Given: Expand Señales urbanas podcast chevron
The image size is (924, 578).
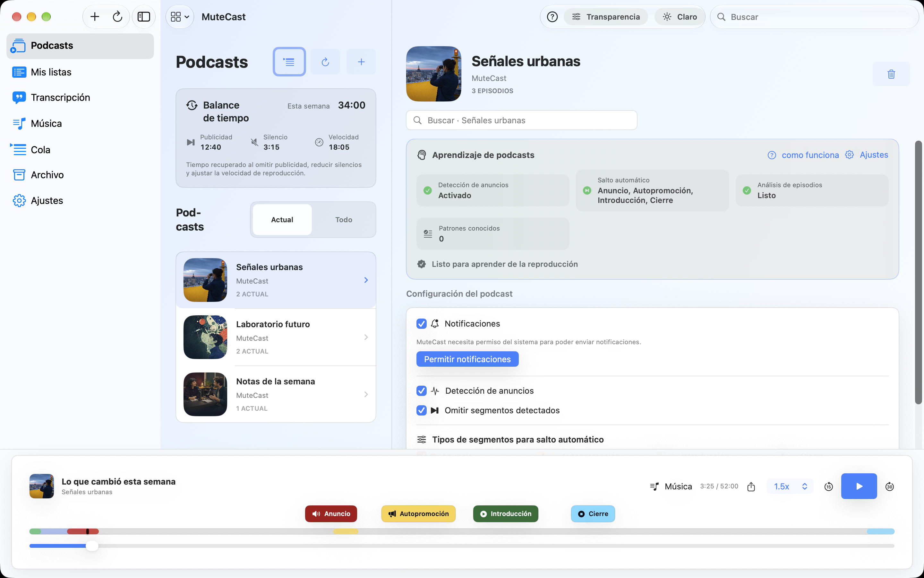Looking at the screenshot, I should pos(366,280).
